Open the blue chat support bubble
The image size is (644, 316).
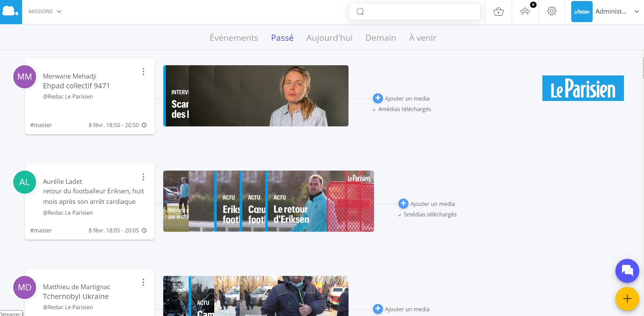pos(627,271)
